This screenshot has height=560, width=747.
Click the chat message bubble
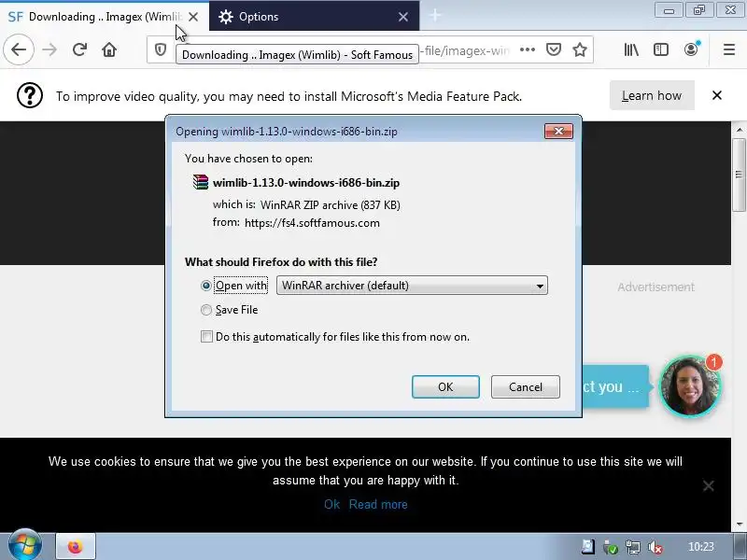pos(615,386)
